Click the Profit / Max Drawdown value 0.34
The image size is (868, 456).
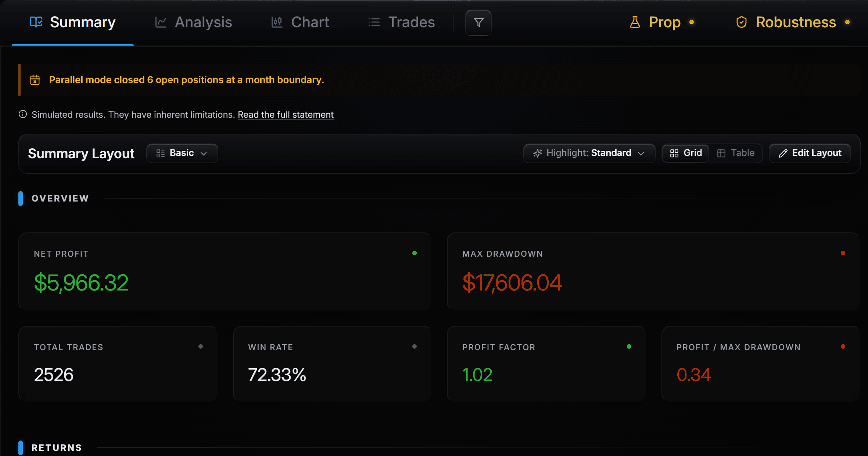click(x=694, y=375)
